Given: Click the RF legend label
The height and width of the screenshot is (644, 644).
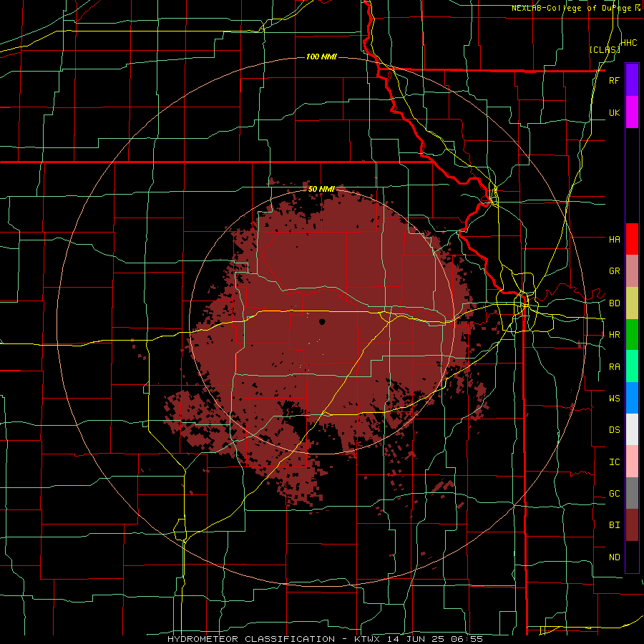Looking at the screenshot, I should click(x=614, y=80).
